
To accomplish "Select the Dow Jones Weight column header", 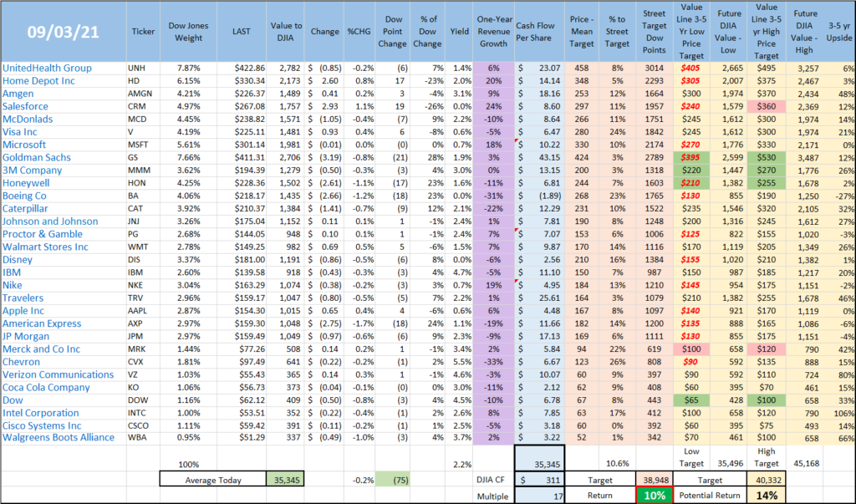I will 188,32.
